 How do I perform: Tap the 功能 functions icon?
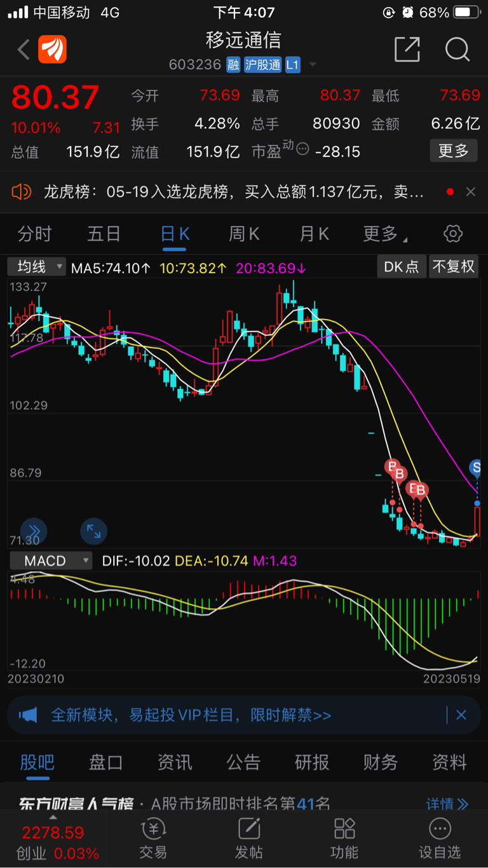click(x=344, y=839)
